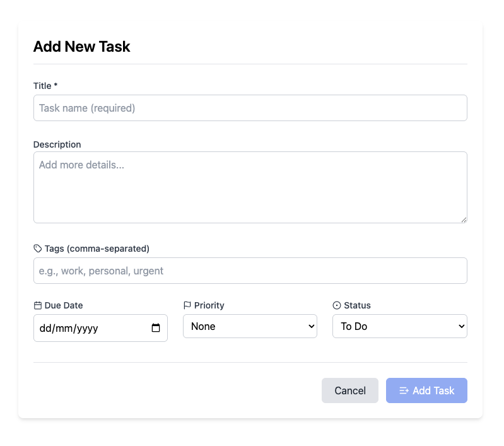Click the description resize handle corner
The height and width of the screenshot is (446, 504).
point(464,220)
